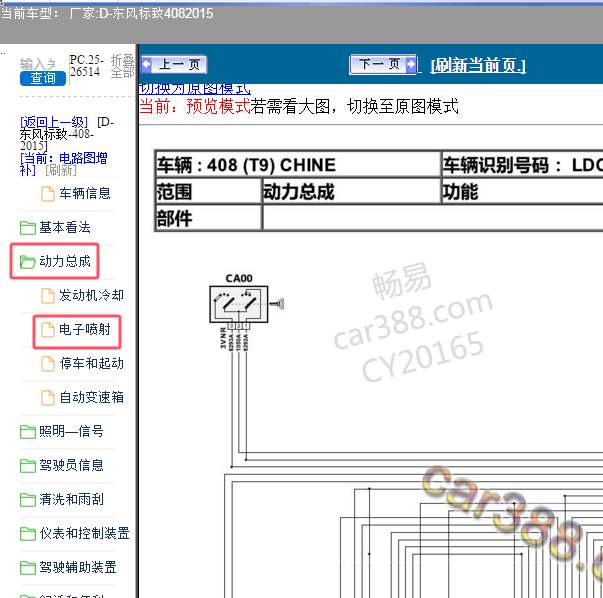Go to previous page with 上一页 button
Viewport: 603px width, 598px height.
173,64
